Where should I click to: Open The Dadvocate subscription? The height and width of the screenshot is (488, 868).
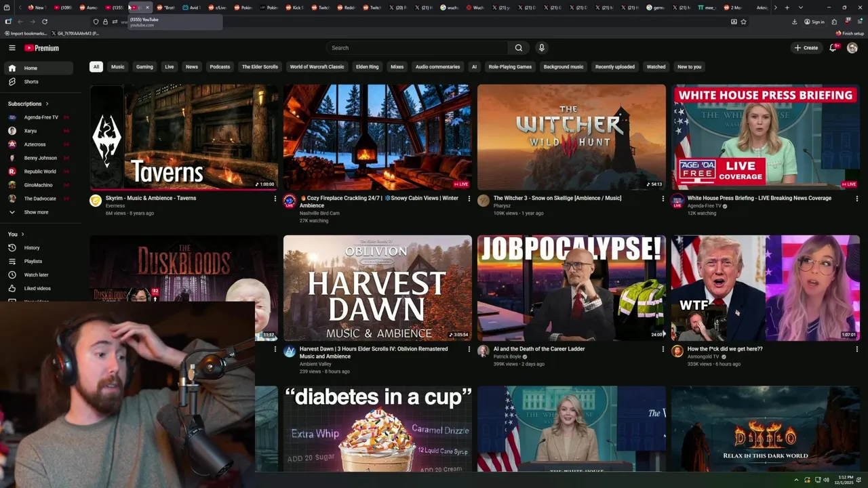point(38,199)
